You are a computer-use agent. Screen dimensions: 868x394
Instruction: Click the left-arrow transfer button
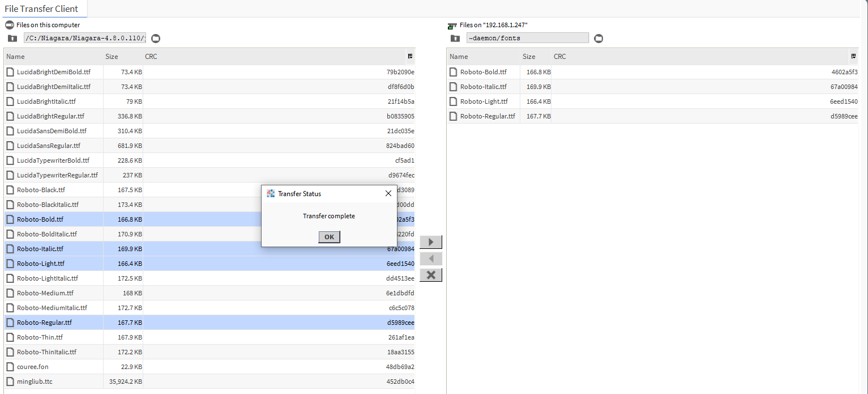point(430,259)
